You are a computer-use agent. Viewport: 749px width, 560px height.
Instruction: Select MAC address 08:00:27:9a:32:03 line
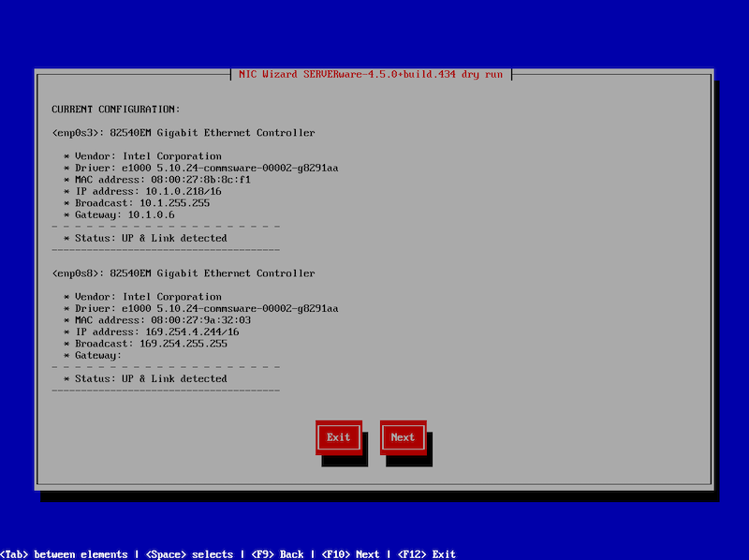point(156,320)
